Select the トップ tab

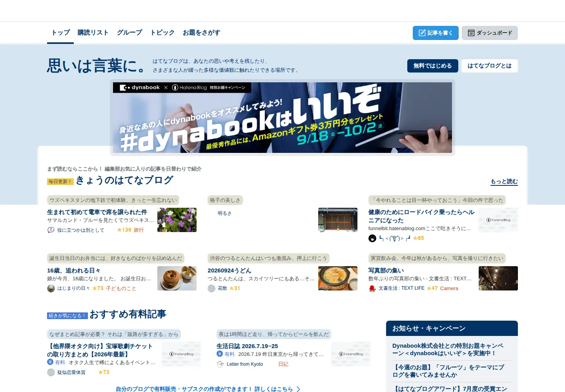[x=60, y=33]
